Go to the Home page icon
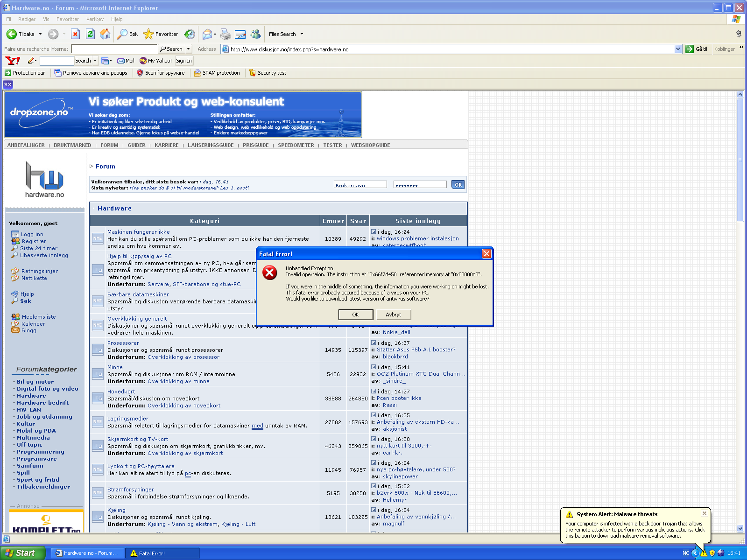 [106, 34]
